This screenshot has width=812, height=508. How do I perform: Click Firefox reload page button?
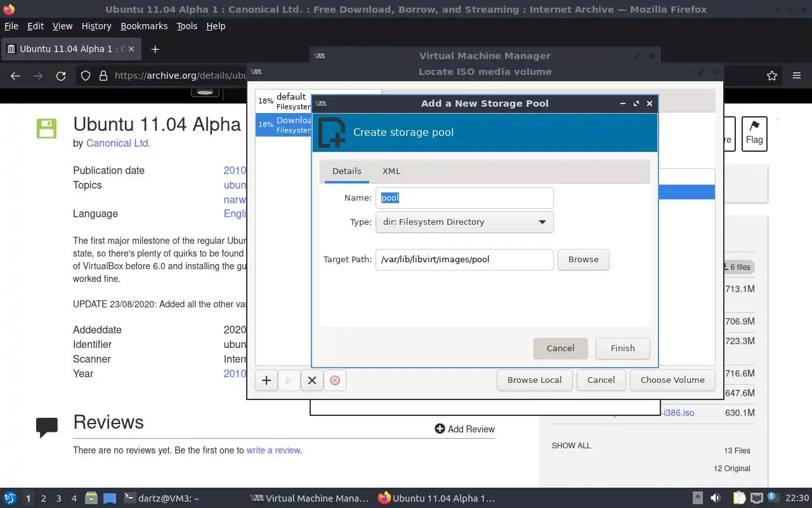(x=61, y=76)
